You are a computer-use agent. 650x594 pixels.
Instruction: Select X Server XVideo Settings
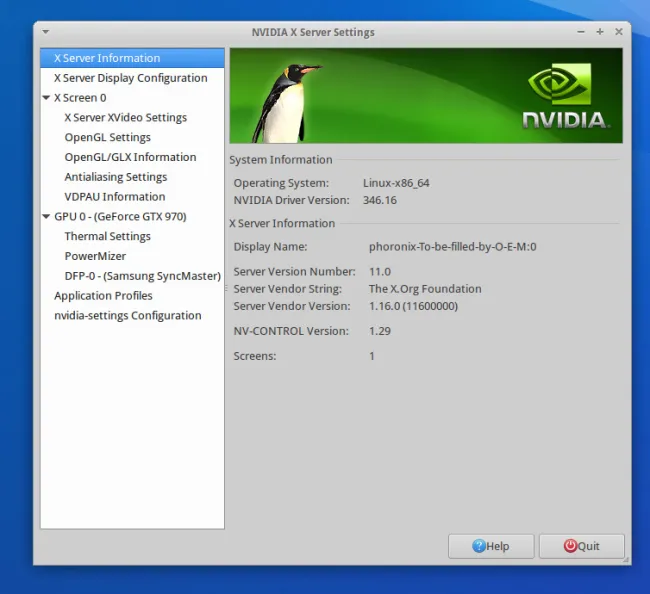click(125, 117)
